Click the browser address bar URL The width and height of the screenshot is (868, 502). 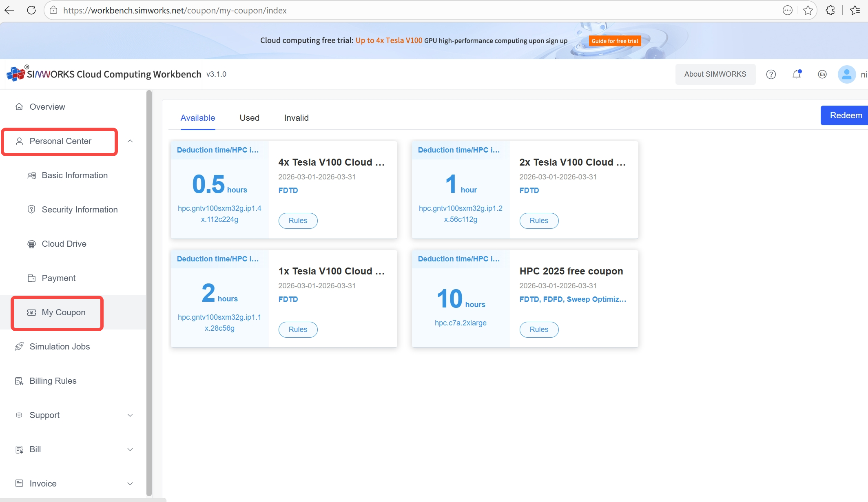pyautogui.click(x=175, y=10)
